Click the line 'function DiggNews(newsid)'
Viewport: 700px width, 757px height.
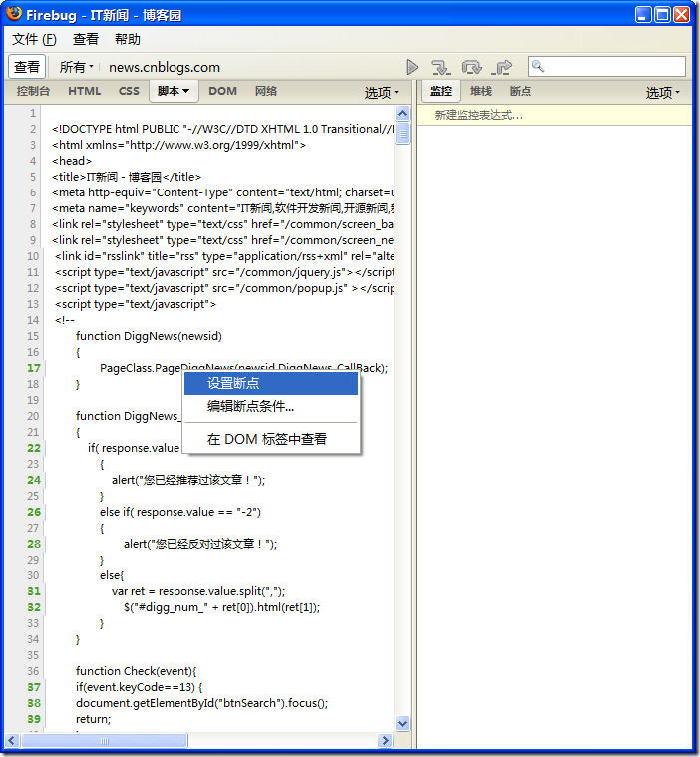[149, 336]
